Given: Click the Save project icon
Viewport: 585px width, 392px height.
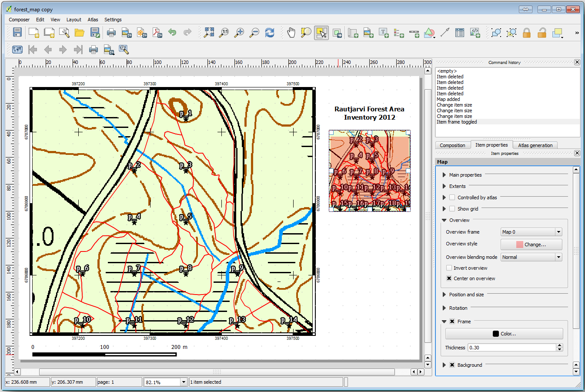Looking at the screenshot, I should point(17,33).
